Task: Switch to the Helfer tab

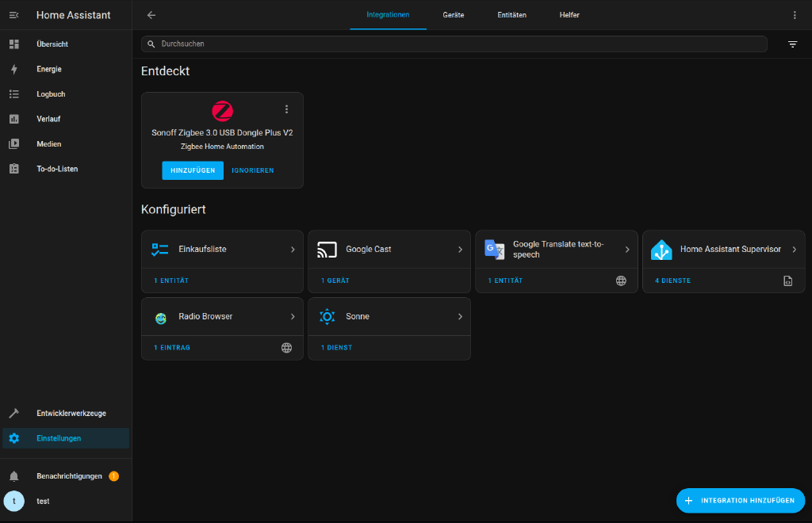Action: 569,15
